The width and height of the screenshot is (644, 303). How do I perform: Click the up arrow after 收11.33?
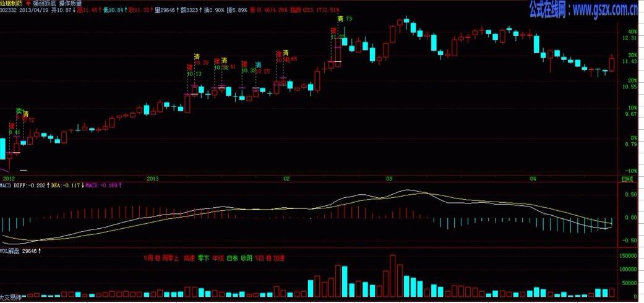point(152,9)
